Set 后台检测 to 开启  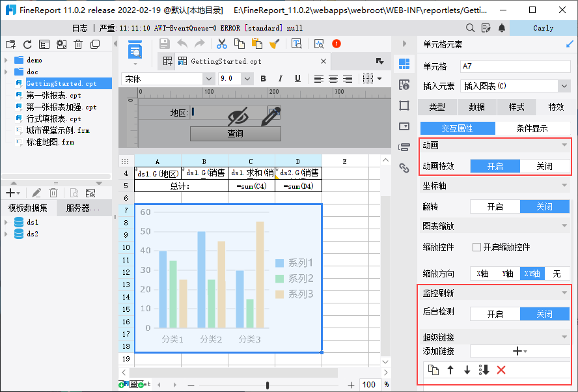tap(495, 315)
